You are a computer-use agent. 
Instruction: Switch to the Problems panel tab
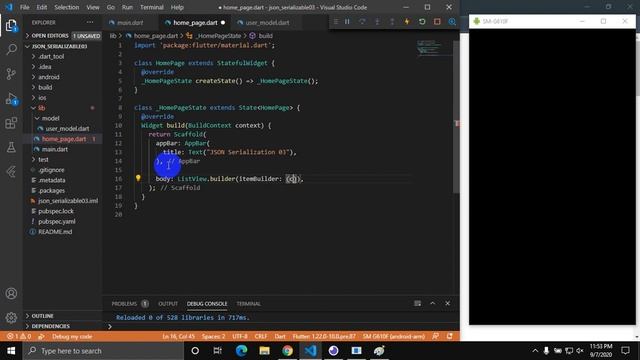tap(130, 304)
